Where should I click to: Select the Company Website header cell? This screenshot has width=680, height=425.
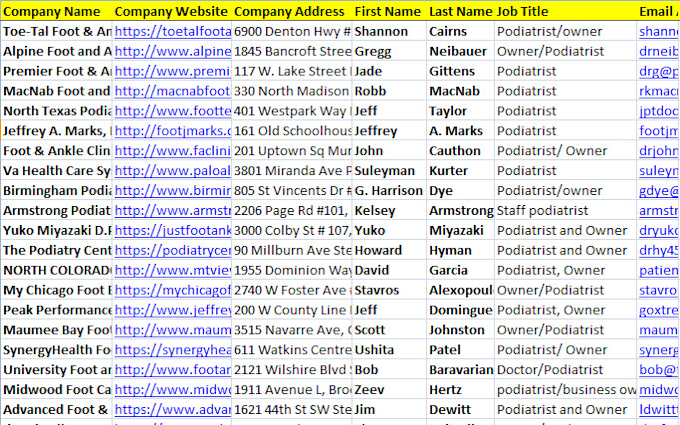coord(172,11)
